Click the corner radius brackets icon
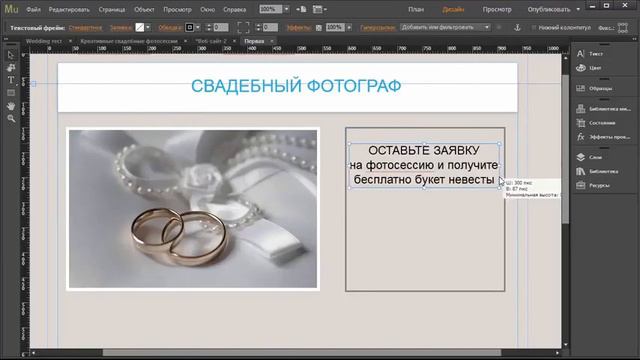The height and width of the screenshot is (360, 640). [243, 27]
